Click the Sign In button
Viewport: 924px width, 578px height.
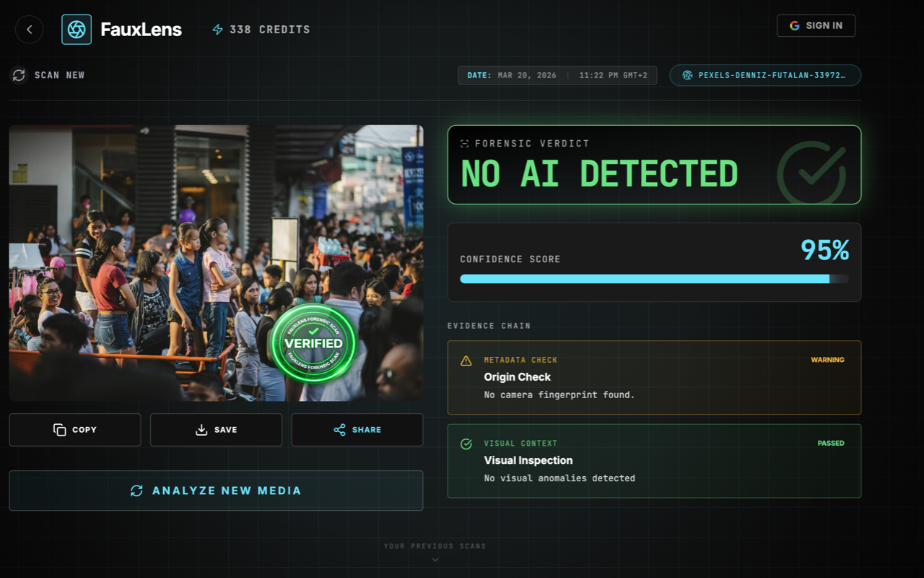816,25
